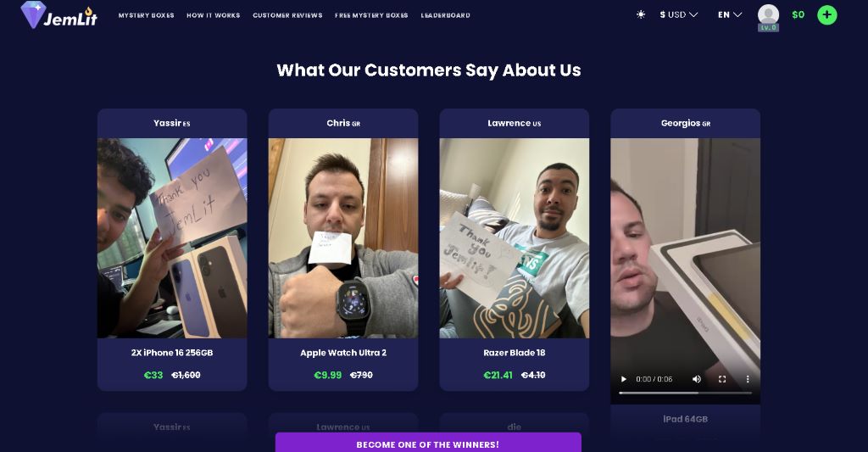Play Georgios' review video
Screen dimensions: 868x452
[x=623, y=379]
